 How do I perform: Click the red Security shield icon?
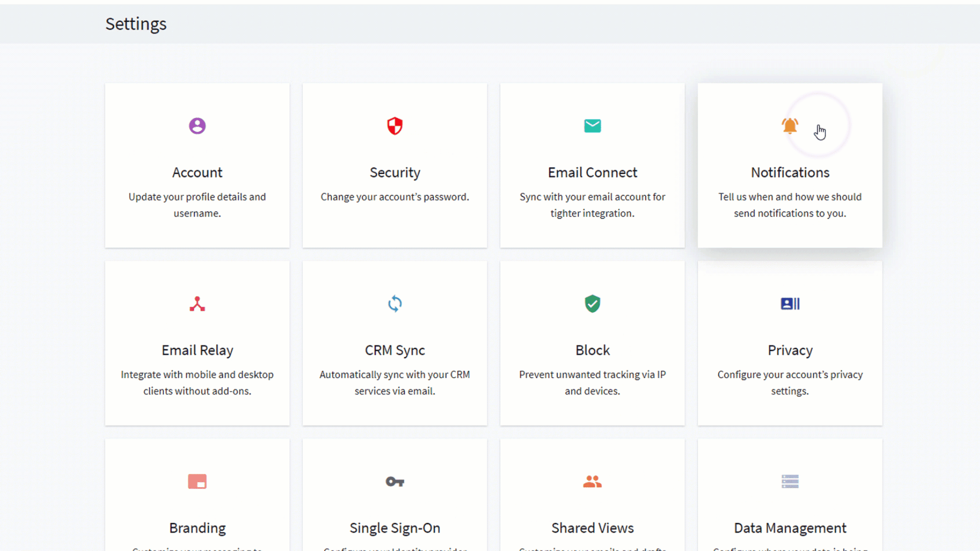(x=395, y=126)
